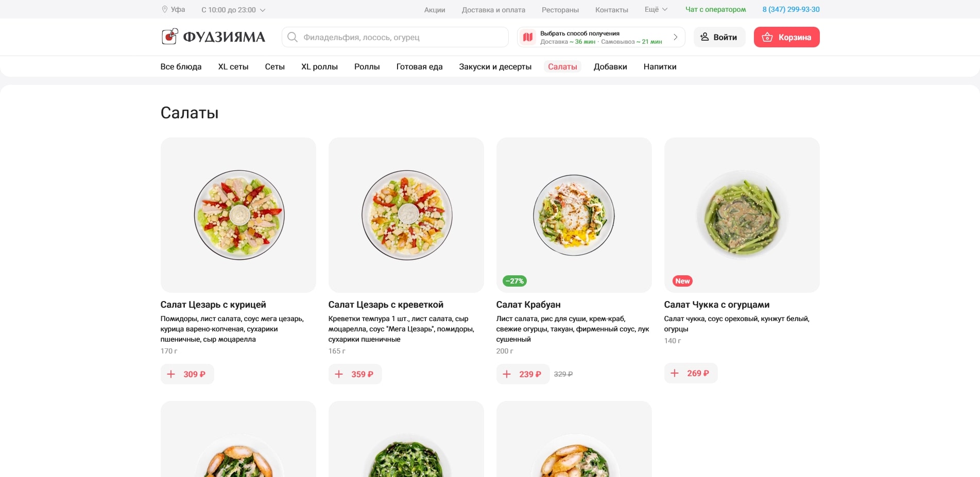Open Салат Крабуан photo thumbnail
This screenshot has width=980, height=477.
click(574, 215)
